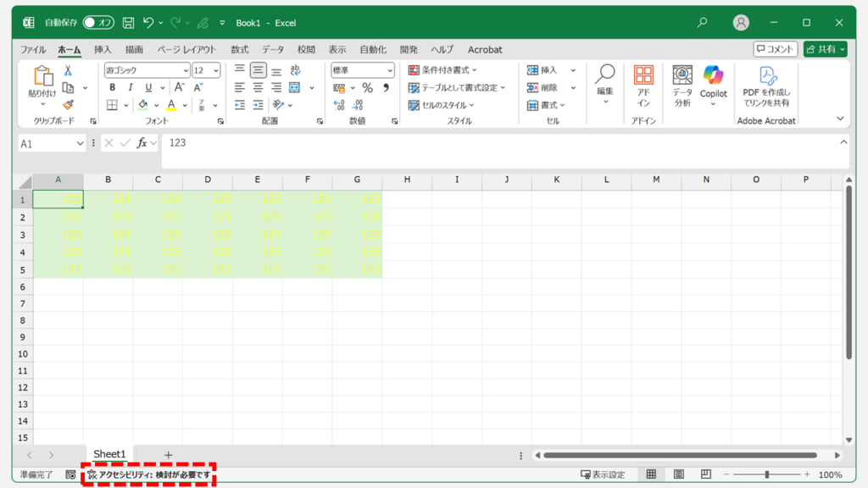The height and width of the screenshot is (488, 868).
Task: Expand the number format dropdown 標準
Action: pos(363,71)
